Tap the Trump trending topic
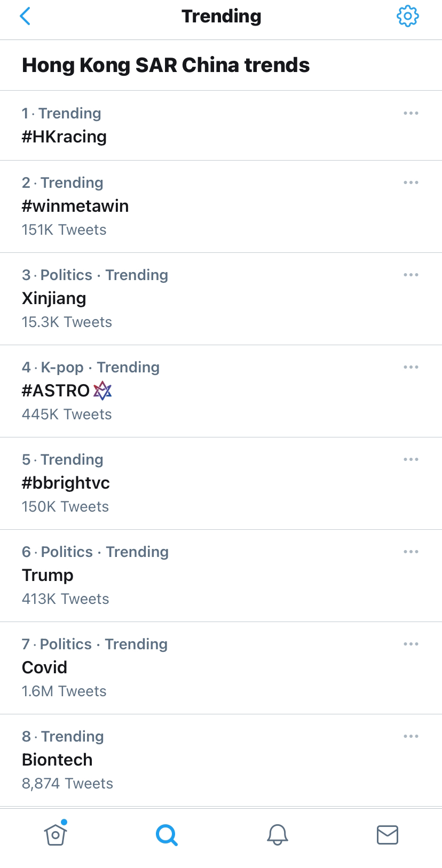This screenshot has width=442, height=868. click(x=48, y=575)
